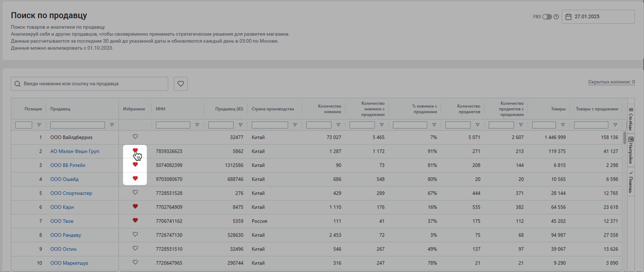Add ООО Вайлдберриз to favorites
The height and width of the screenshot is (272, 644).
coord(135,137)
